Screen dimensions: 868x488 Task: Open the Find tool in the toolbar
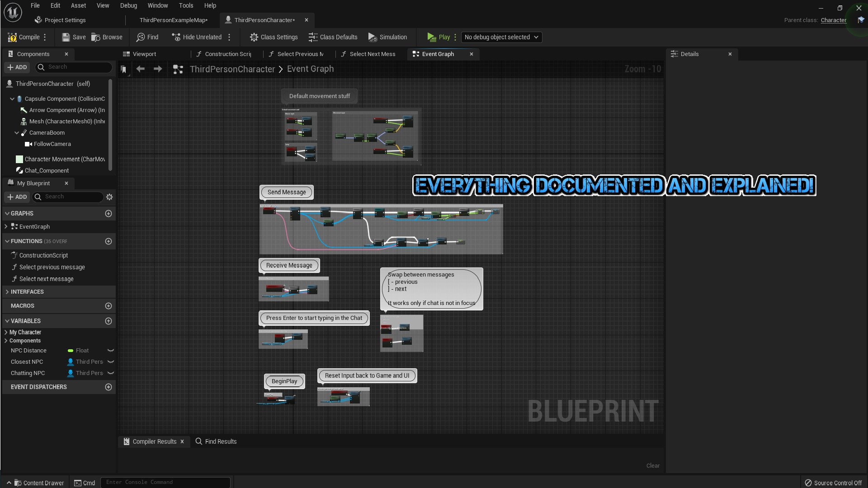coord(147,37)
